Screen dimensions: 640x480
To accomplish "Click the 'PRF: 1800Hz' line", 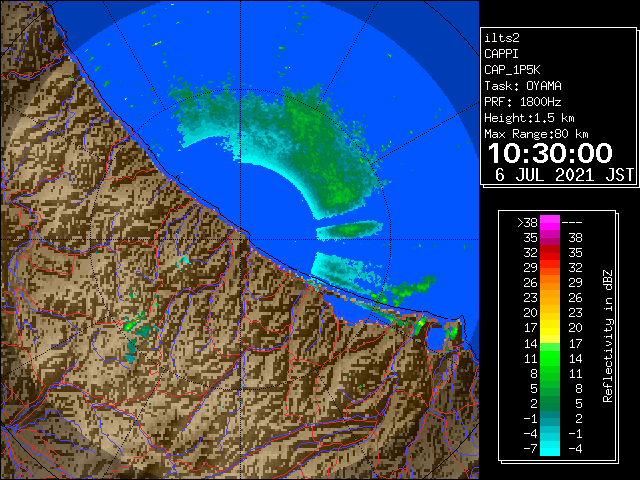I will click(x=523, y=102).
